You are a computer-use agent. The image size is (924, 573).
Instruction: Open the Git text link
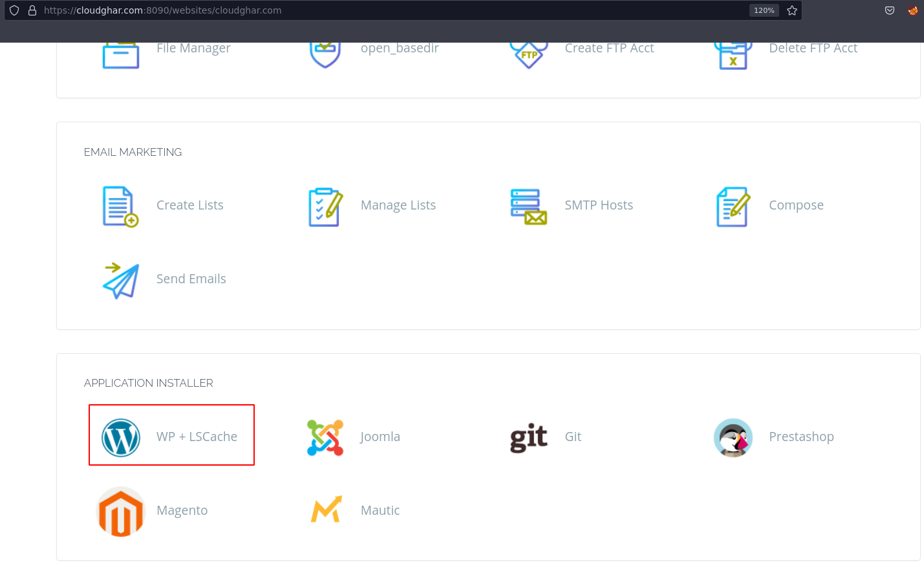[573, 437]
